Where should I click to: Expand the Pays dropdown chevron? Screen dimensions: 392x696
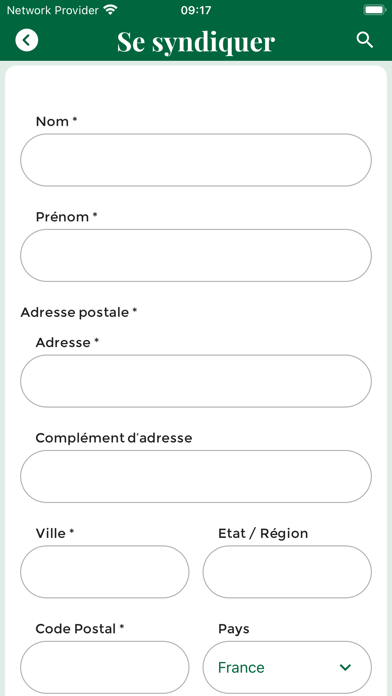pos(345,667)
